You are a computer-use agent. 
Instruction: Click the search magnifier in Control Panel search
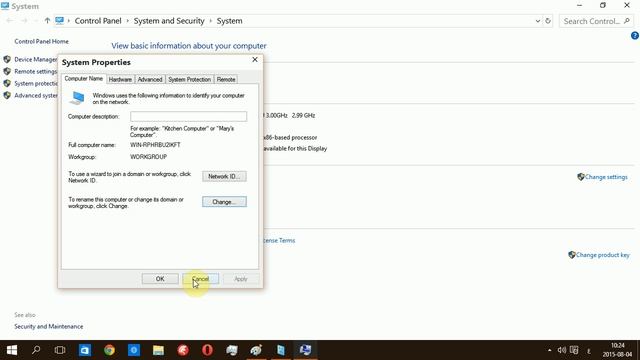coord(627,21)
